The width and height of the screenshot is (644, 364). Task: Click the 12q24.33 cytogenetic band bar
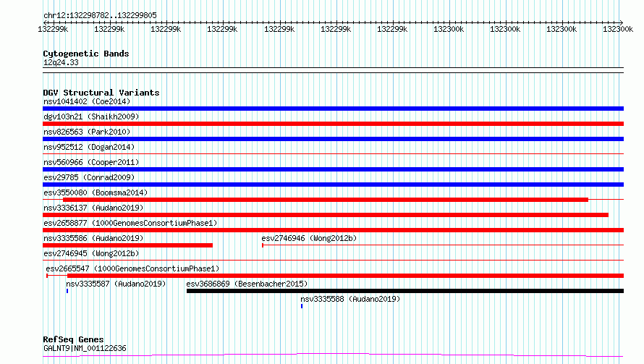point(333,70)
